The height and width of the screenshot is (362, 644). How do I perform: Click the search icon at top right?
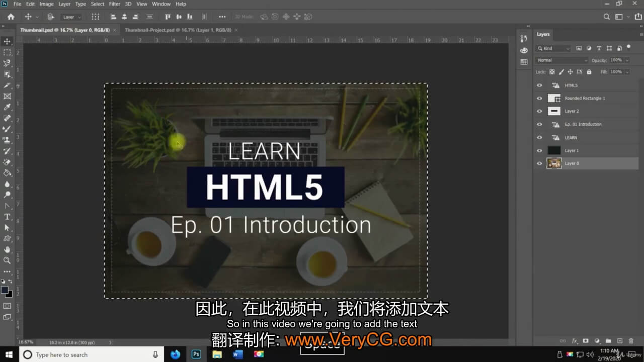pos(607,17)
